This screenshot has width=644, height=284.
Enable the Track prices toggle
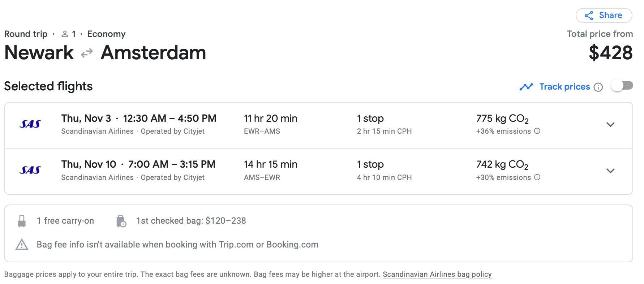pos(622,86)
